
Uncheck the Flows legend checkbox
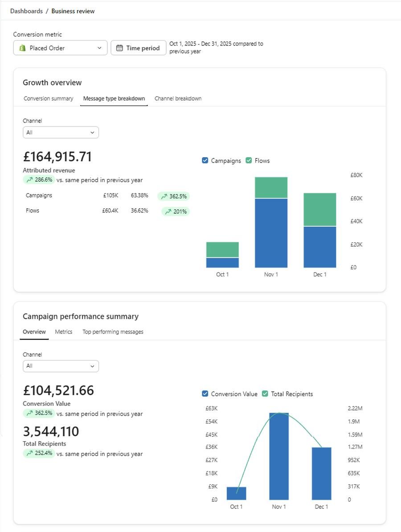point(249,160)
